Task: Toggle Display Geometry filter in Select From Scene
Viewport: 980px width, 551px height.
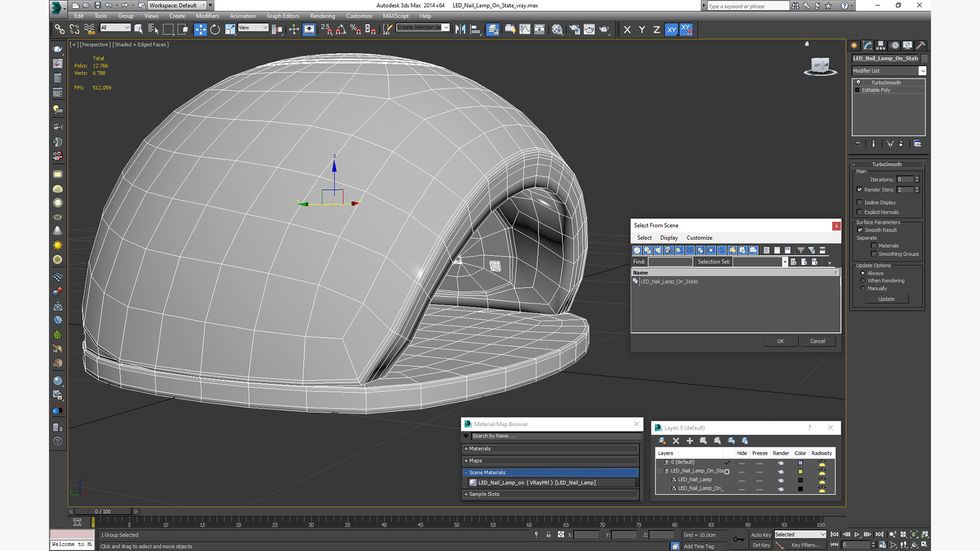Action: (637, 251)
